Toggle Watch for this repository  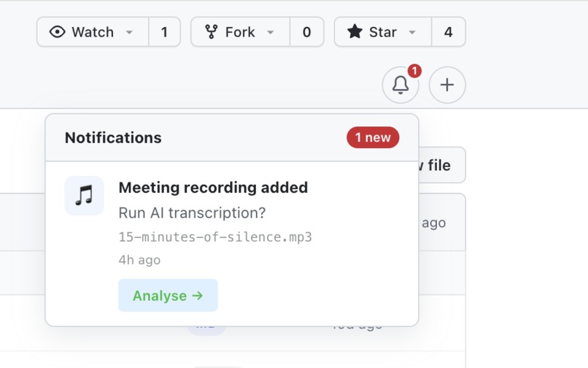pyautogui.click(x=93, y=32)
